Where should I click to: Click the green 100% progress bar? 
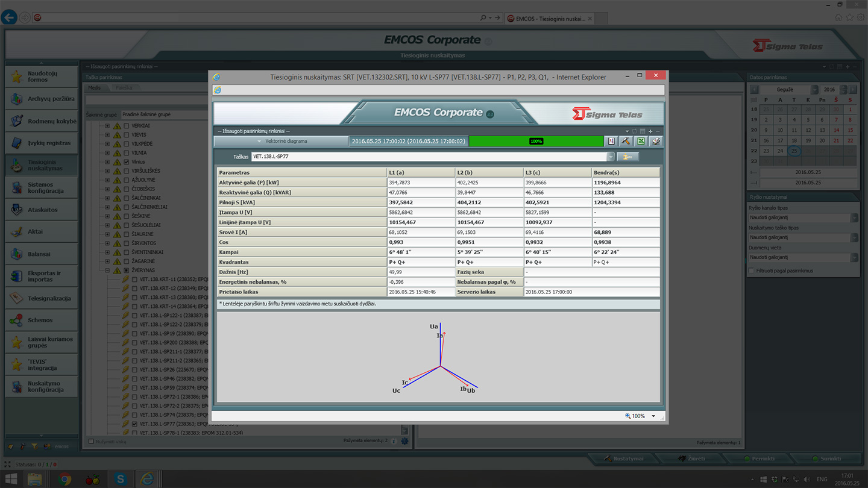click(x=536, y=141)
